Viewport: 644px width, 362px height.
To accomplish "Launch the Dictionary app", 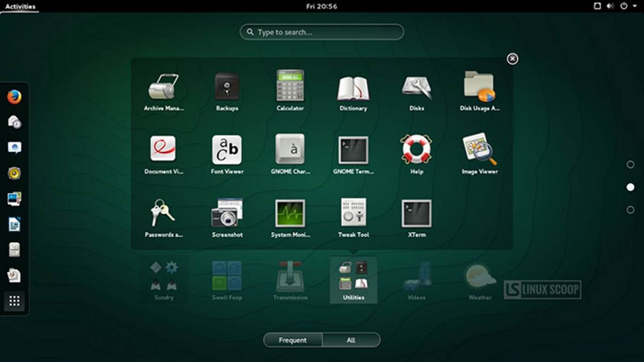I will [x=353, y=89].
